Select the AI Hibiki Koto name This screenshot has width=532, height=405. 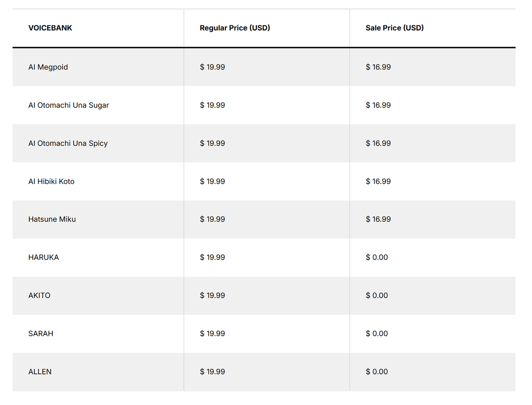[51, 181]
